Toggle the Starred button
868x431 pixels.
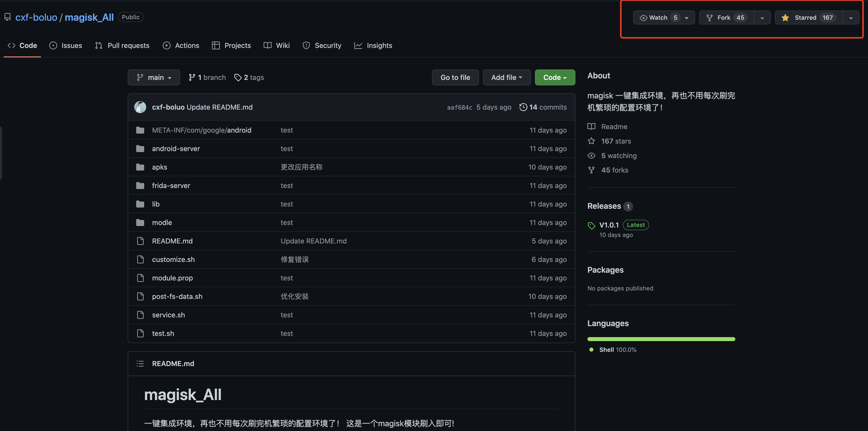(809, 17)
